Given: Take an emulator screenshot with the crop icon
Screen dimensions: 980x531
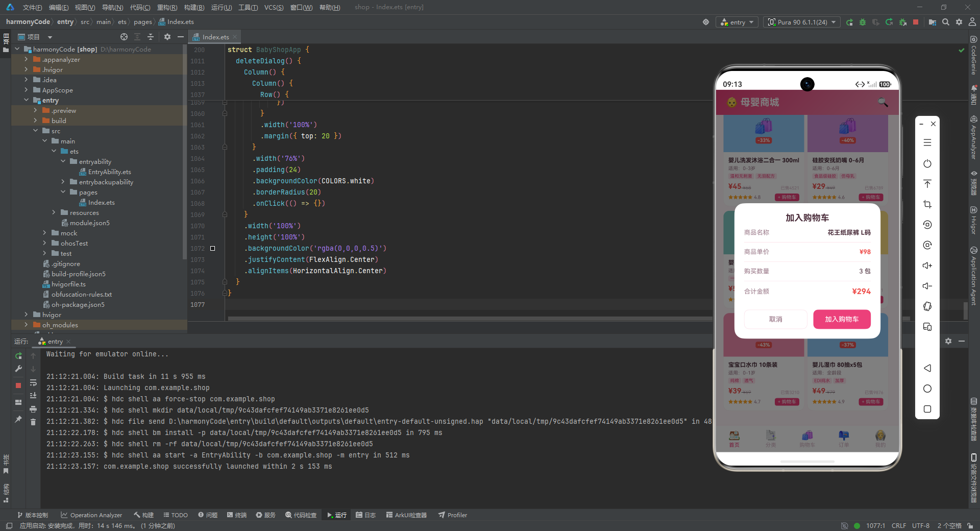Looking at the screenshot, I should [927, 204].
